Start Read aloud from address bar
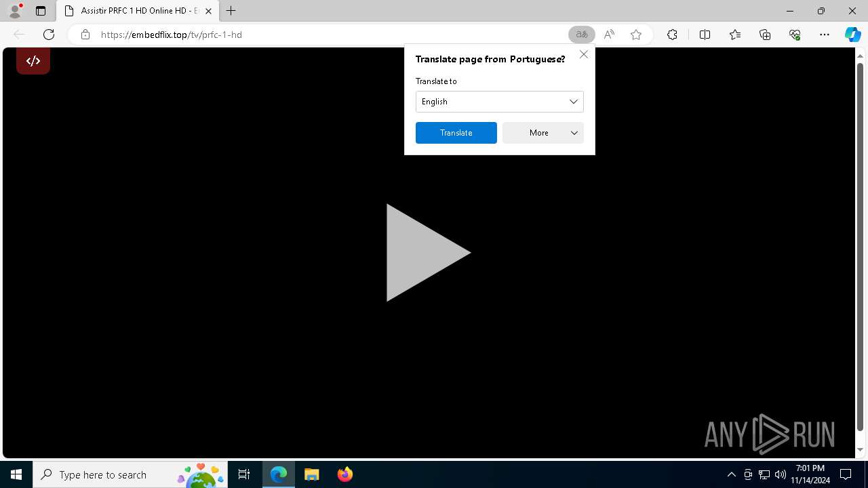This screenshot has width=868, height=488. pos(609,35)
